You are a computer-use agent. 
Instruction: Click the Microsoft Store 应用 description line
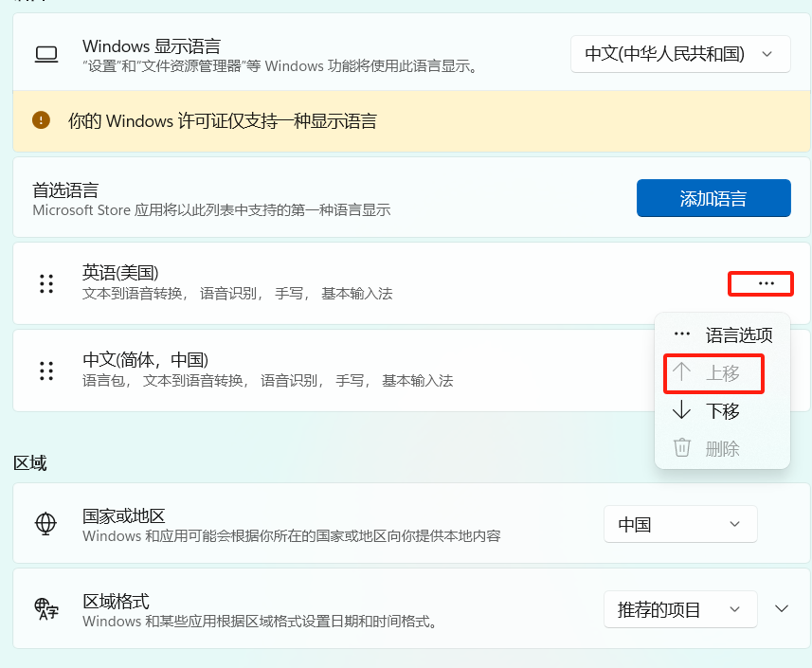pos(211,210)
